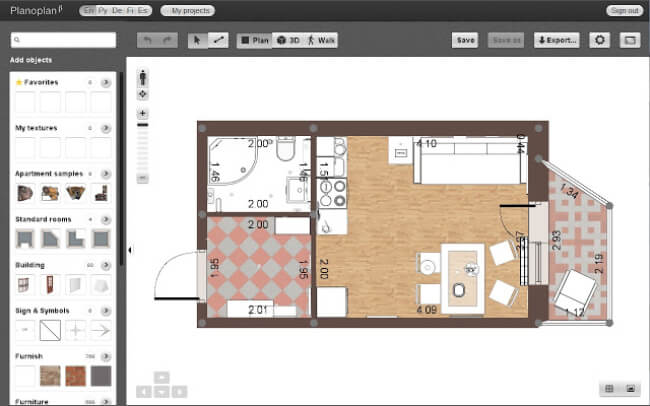Expand the Favorites category arrow
This screenshot has height=406, width=650.
(x=106, y=83)
